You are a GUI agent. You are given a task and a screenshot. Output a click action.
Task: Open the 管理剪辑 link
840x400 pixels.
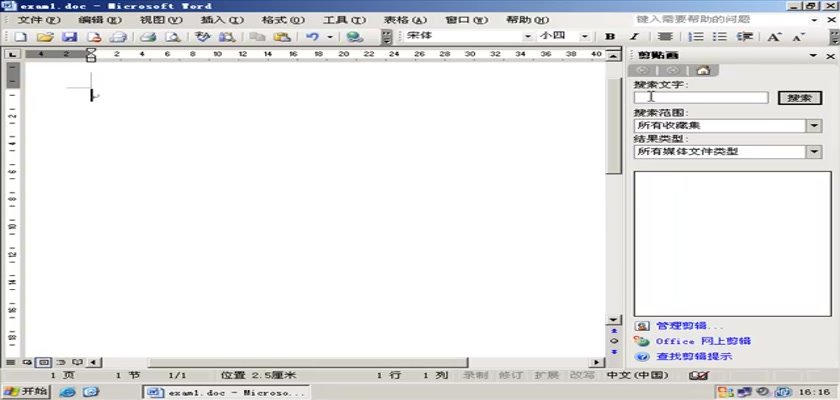point(690,326)
